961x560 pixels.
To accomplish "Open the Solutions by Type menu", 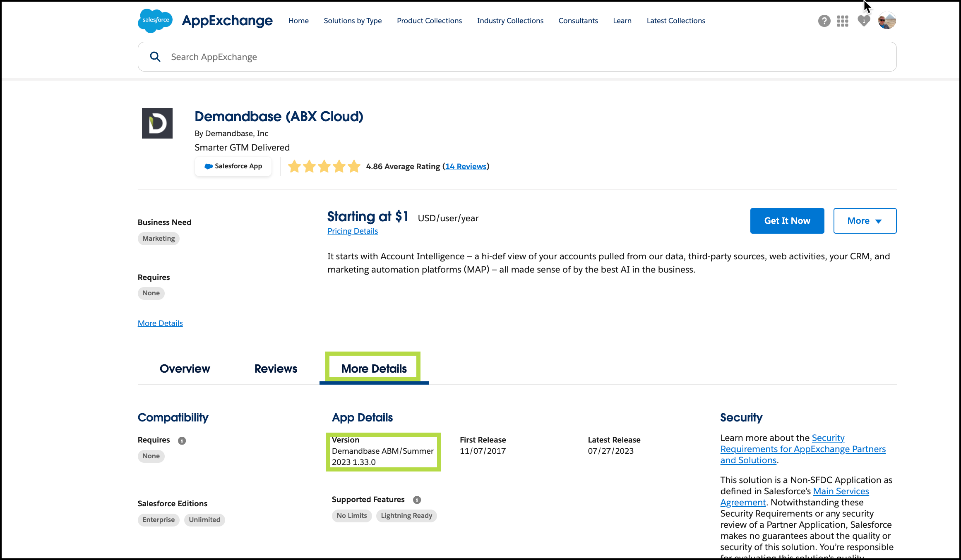I will (353, 21).
